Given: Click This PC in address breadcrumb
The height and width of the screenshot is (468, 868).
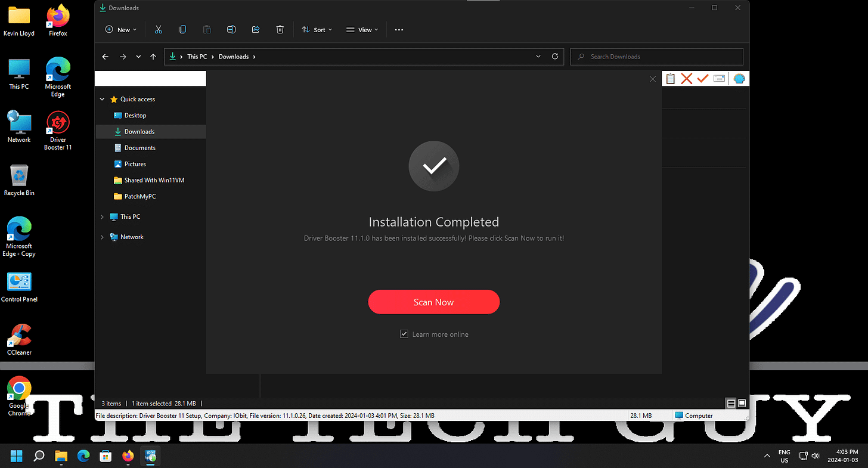Looking at the screenshot, I should pyautogui.click(x=197, y=57).
